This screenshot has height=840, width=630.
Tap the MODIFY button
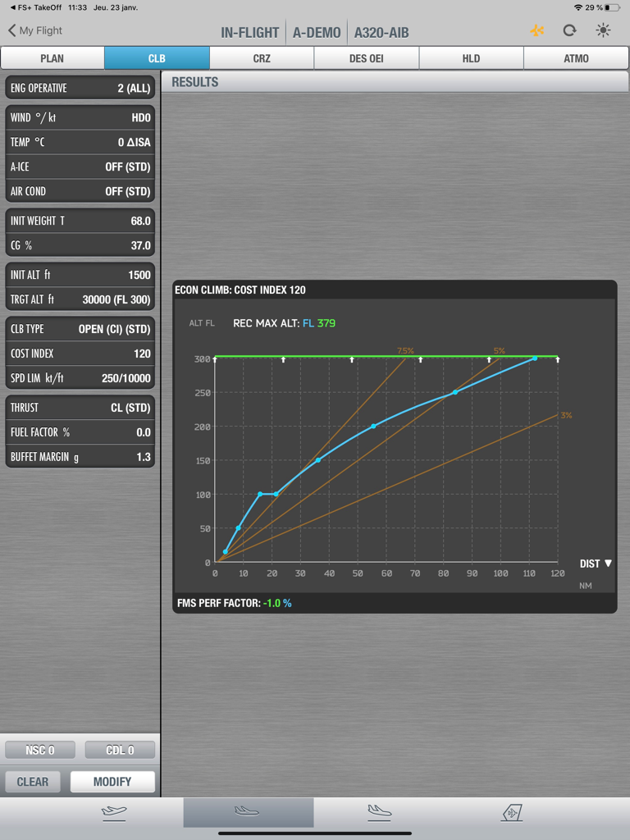pyautogui.click(x=112, y=782)
